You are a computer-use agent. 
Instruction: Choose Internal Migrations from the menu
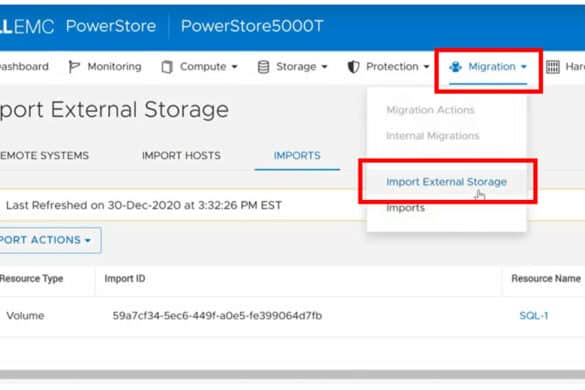432,135
